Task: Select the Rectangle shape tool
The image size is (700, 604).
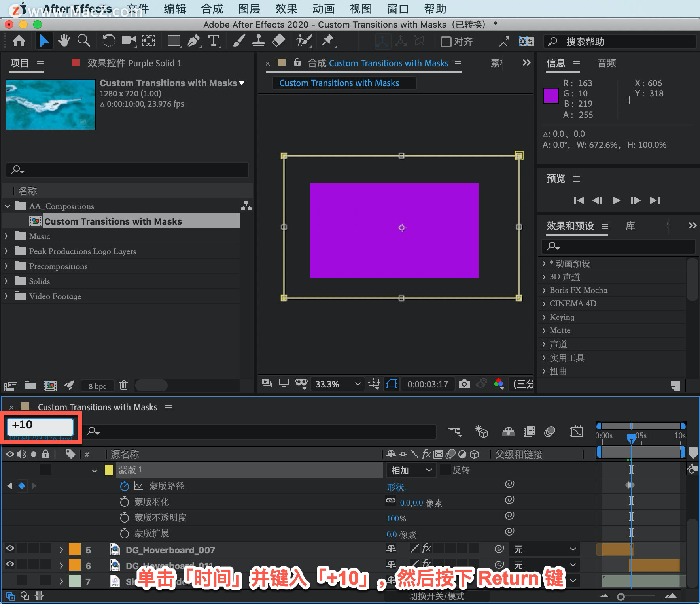Action: coord(174,41)
